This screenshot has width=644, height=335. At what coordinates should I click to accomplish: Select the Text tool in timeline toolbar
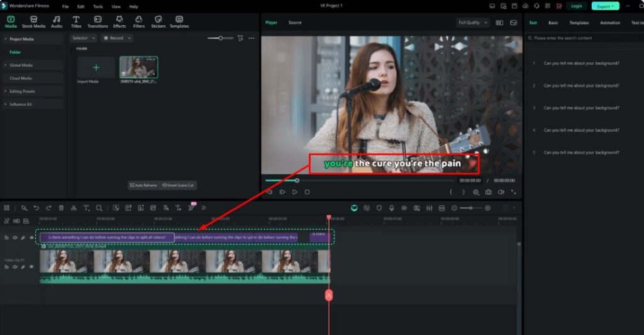point(86,208)
